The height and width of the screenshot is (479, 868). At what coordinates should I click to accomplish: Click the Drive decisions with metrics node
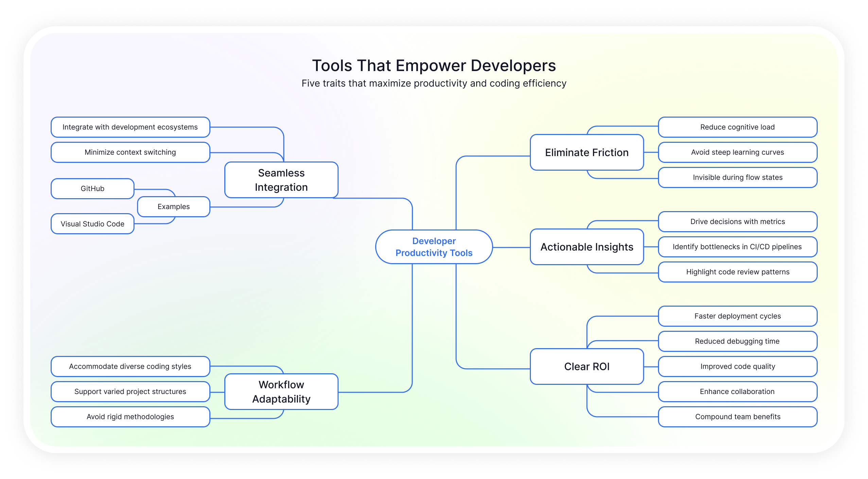737,221
